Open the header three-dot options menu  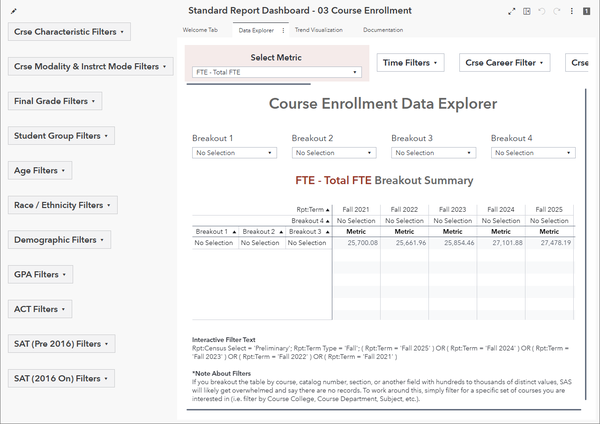572,11
